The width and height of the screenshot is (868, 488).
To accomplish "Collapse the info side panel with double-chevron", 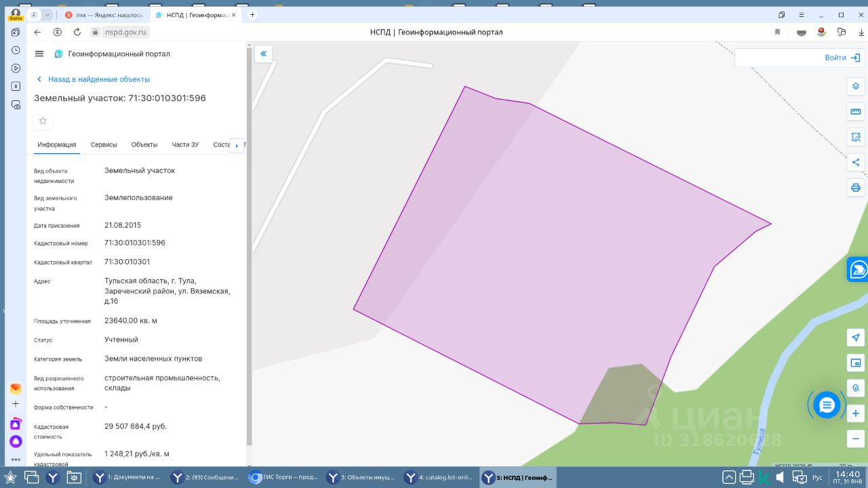I will pos(263,54).
